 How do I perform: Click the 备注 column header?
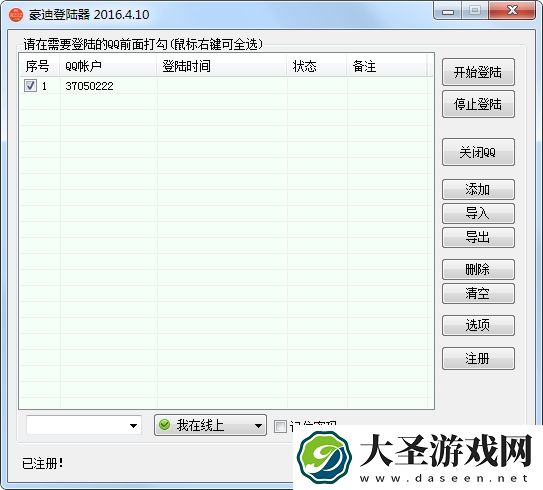[x=386, y=66]
